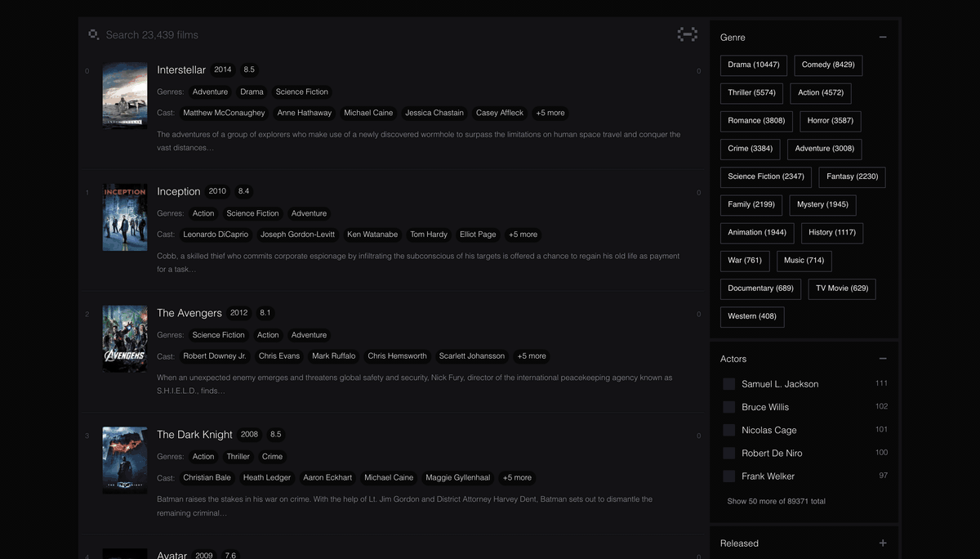
Task: Choose the Family (2199) genre
Action: click(751, 204)
